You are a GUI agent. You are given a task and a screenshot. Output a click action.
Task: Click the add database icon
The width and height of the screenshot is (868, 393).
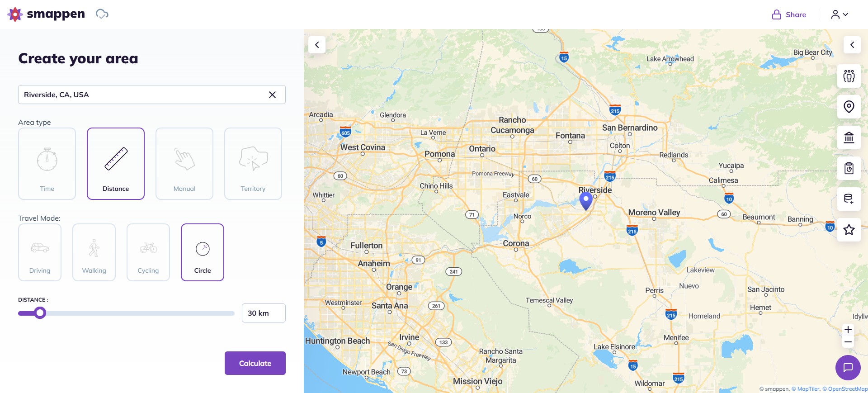(x=849, y=199)
